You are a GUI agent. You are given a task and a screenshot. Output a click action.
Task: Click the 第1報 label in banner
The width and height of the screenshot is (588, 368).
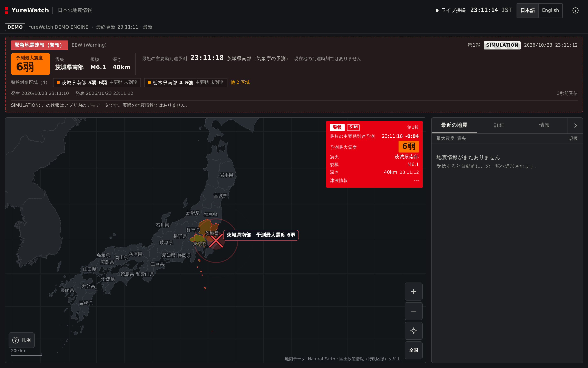pyautogui.click(x=473, y=45)
